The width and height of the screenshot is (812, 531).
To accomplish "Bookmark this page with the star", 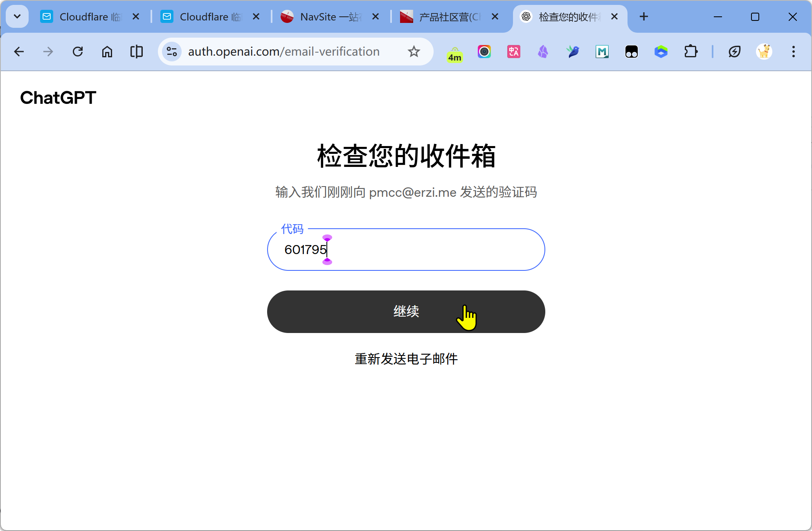I will pyautogui.click(x=414, y=52).
